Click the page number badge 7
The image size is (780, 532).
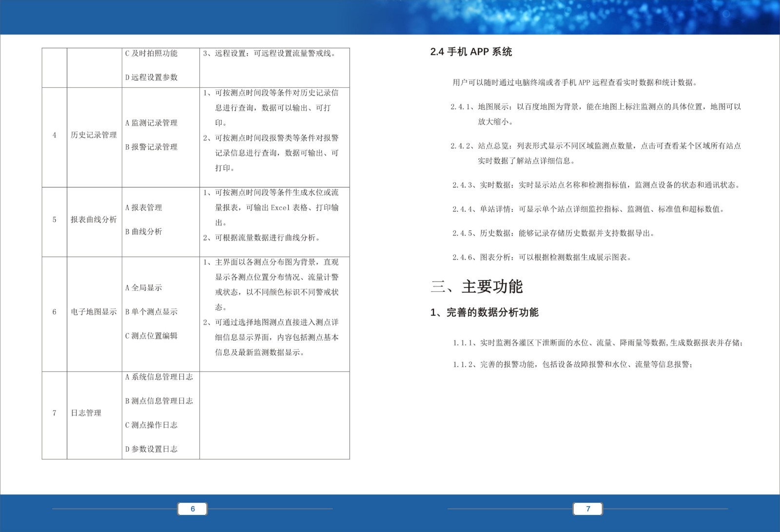point(587,509)
